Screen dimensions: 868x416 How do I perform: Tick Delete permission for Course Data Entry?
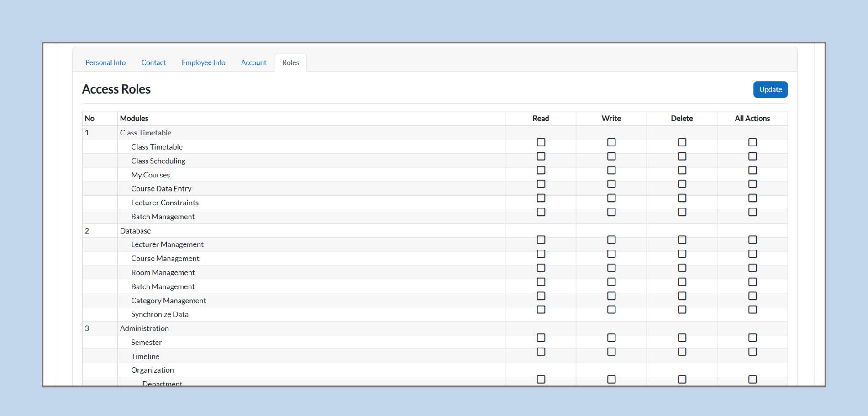pos(682,184)
